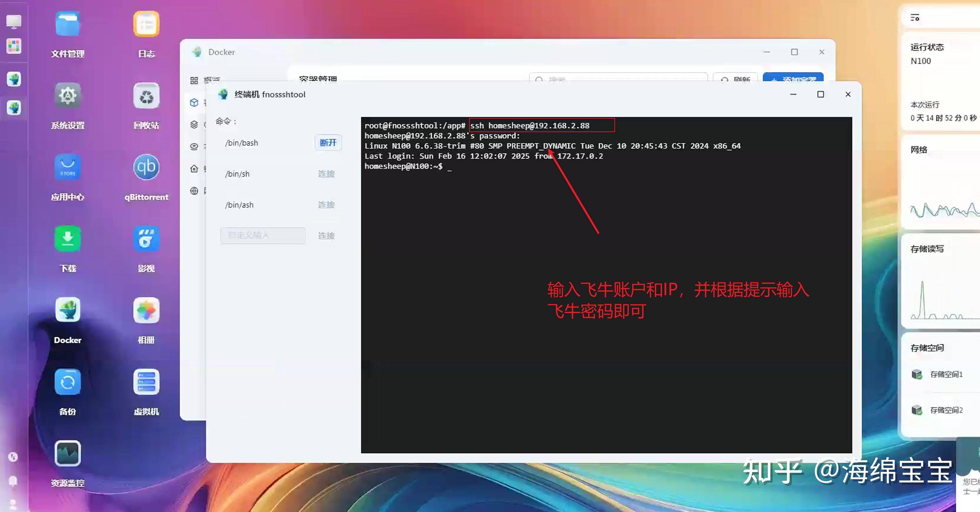Open the 影视 media app icon
The image size is (980, 512).
pyautogui.click(x=146, y=238)
